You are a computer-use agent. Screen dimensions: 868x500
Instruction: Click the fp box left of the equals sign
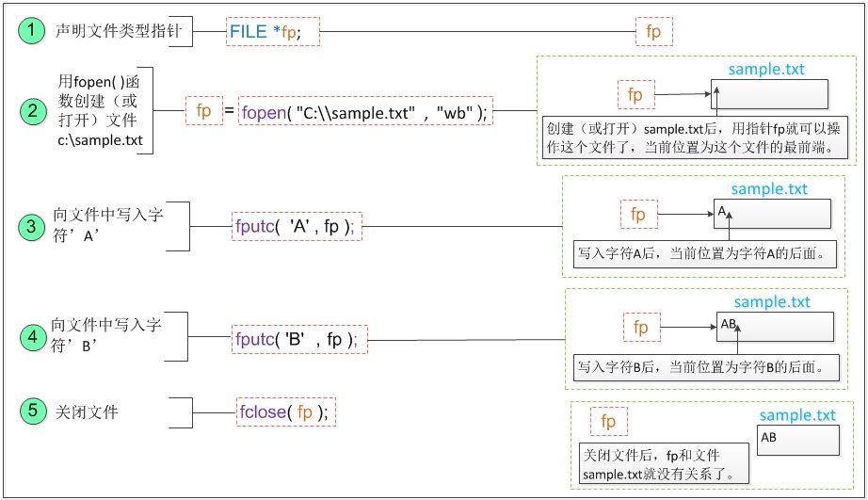click(203, 111)
